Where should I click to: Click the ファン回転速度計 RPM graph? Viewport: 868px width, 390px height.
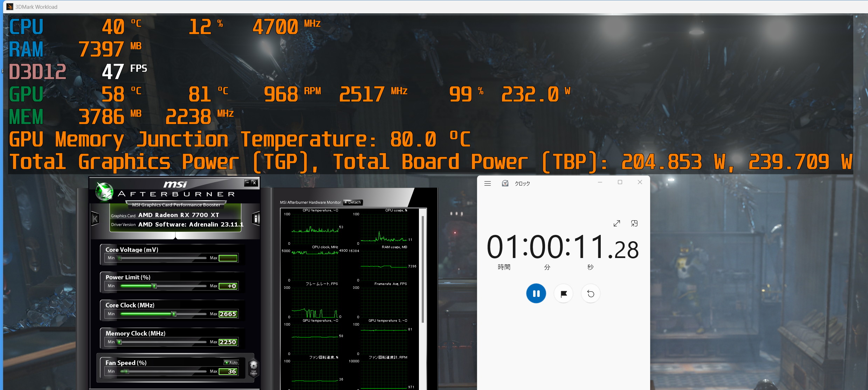coord(384,375)
